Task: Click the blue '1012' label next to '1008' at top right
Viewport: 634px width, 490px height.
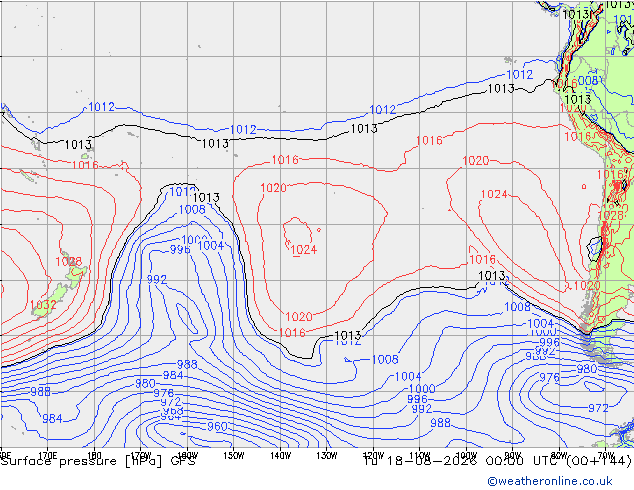Action: (x=520, y=74)
